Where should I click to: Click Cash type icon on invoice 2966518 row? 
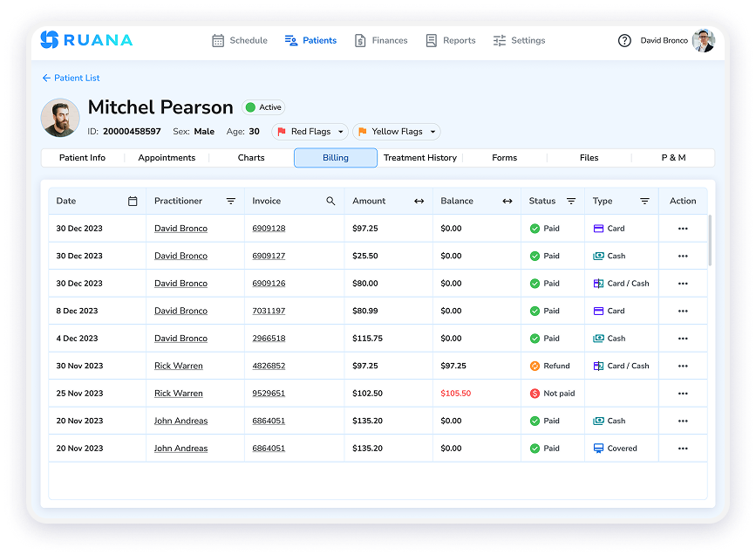tap(598, 339)
